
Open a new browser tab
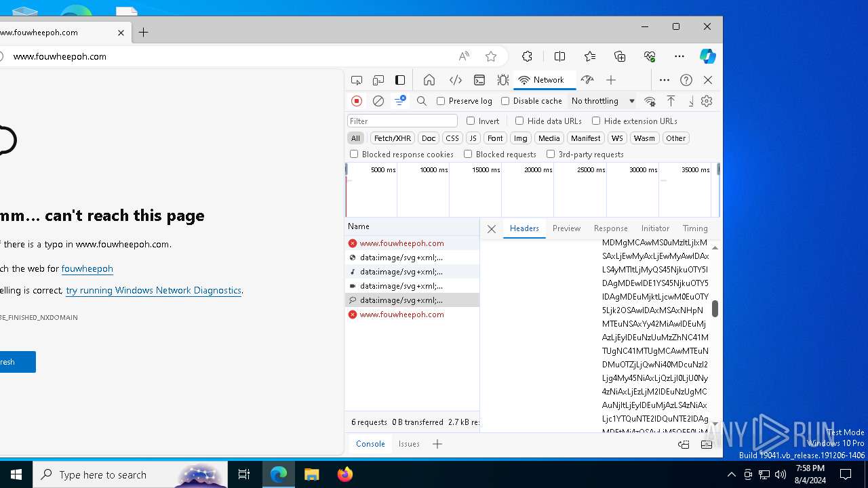[x=143, y=32]
